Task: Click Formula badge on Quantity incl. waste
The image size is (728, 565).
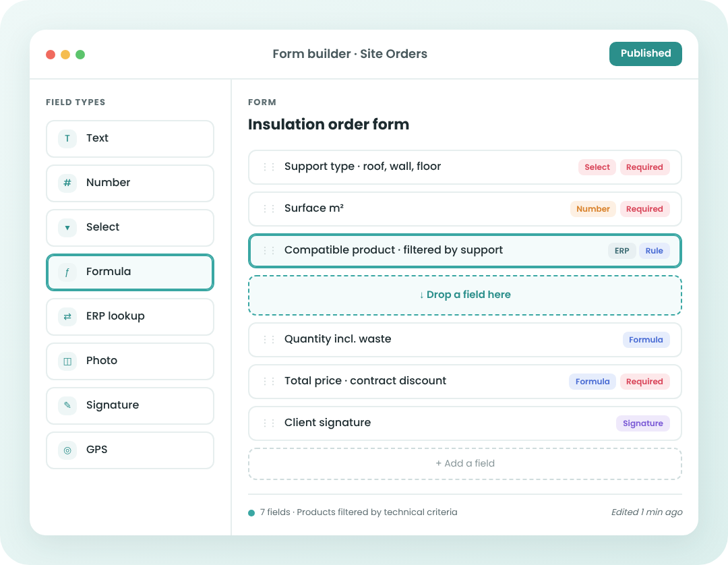Action: click(x=646, y=340)
